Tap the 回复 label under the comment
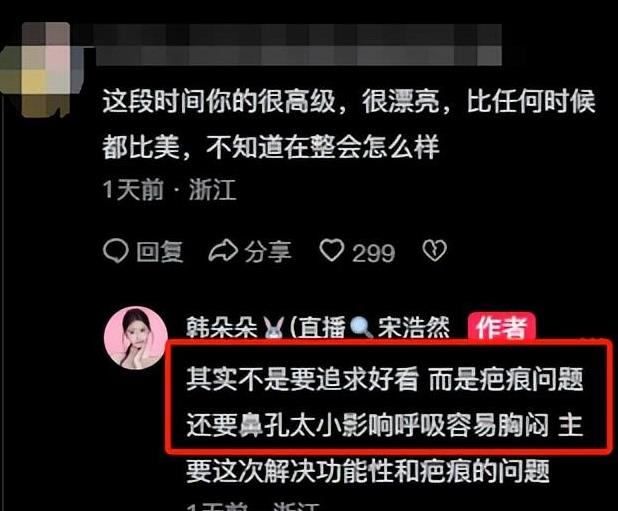 coord(160,252)
